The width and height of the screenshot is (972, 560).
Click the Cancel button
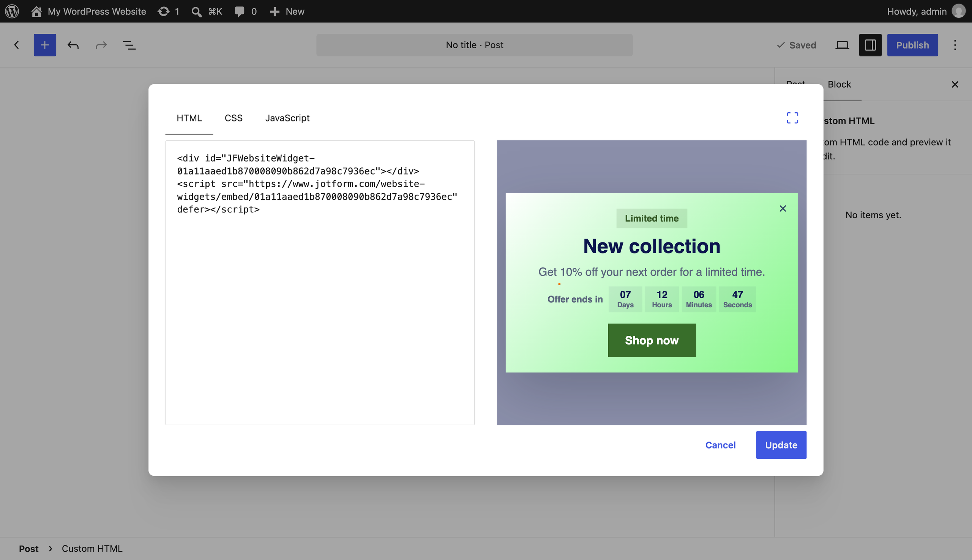720,445
